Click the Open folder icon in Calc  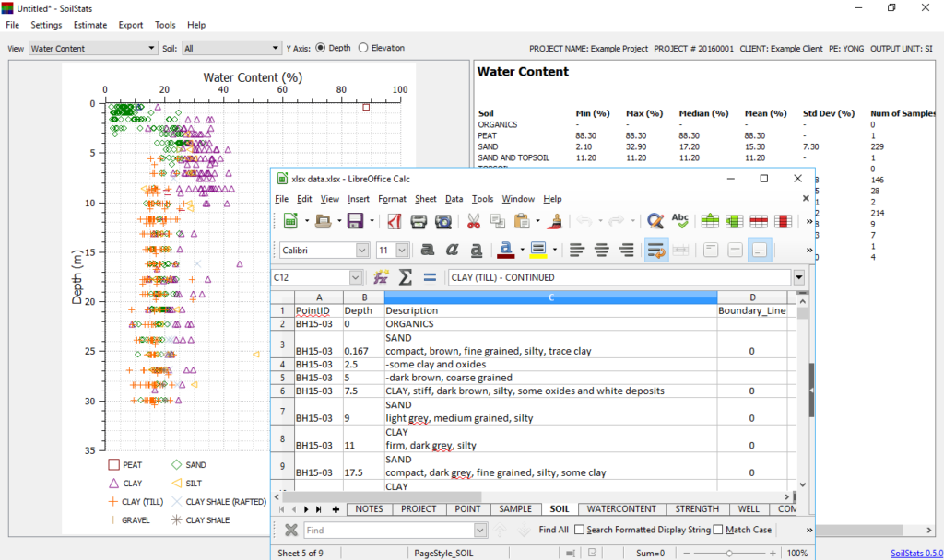[324, 221]
